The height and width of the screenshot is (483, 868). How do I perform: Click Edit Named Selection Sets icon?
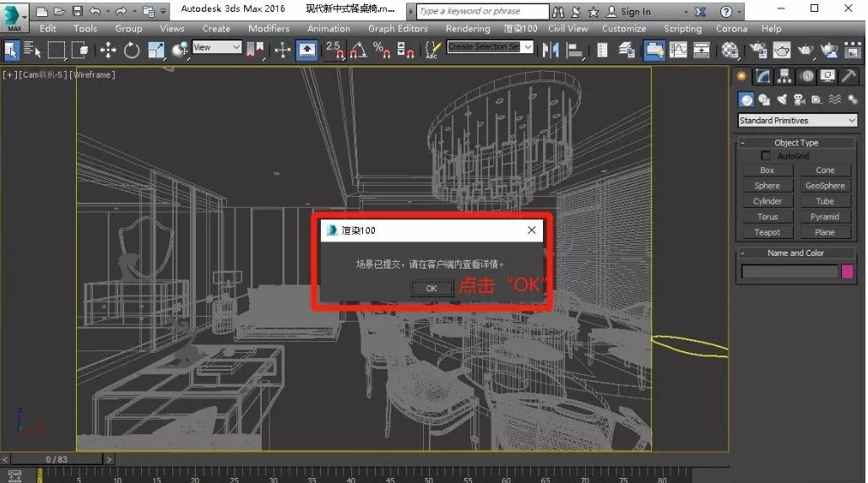click(x=432, y=51)
